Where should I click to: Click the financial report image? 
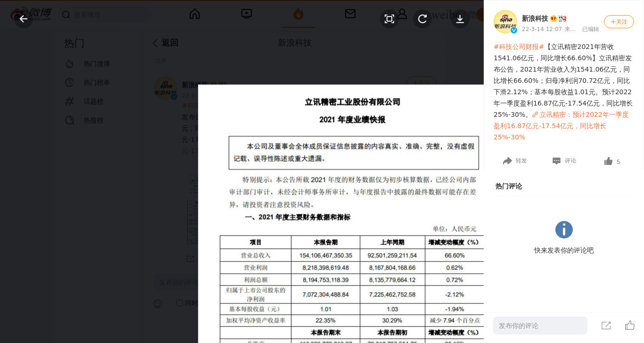click(341, 214)
